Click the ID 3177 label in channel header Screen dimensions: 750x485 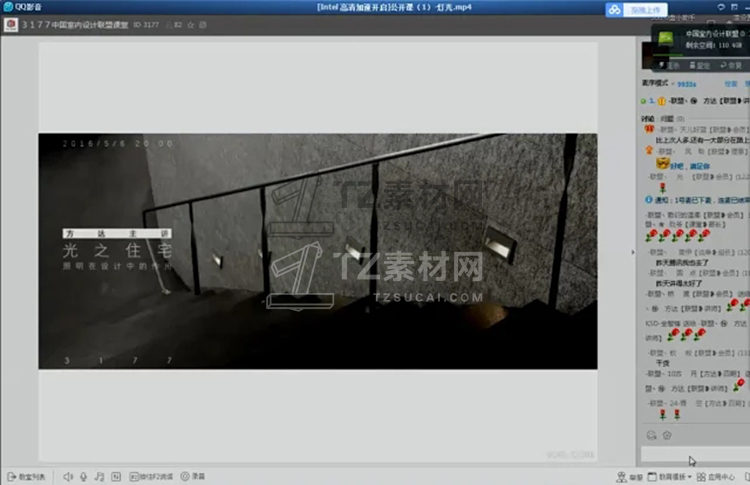coord(146,25)
